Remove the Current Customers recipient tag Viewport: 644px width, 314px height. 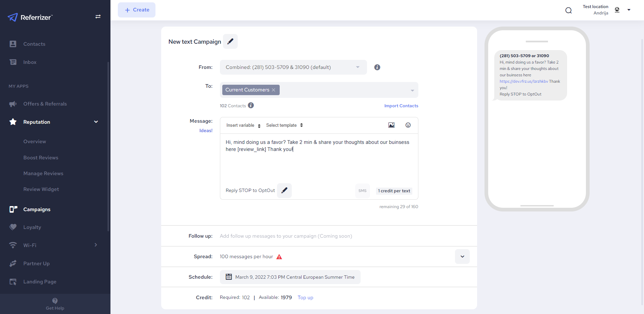point(274,90)
